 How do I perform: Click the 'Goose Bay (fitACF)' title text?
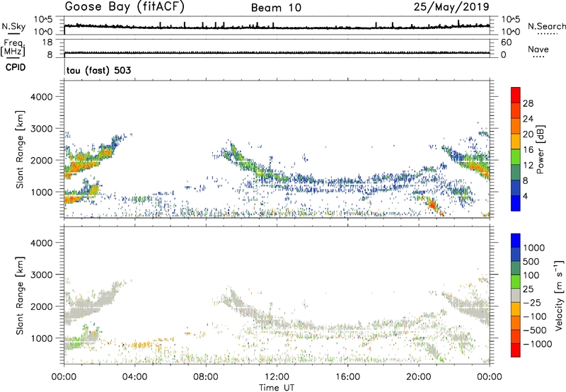pos(125,7)
